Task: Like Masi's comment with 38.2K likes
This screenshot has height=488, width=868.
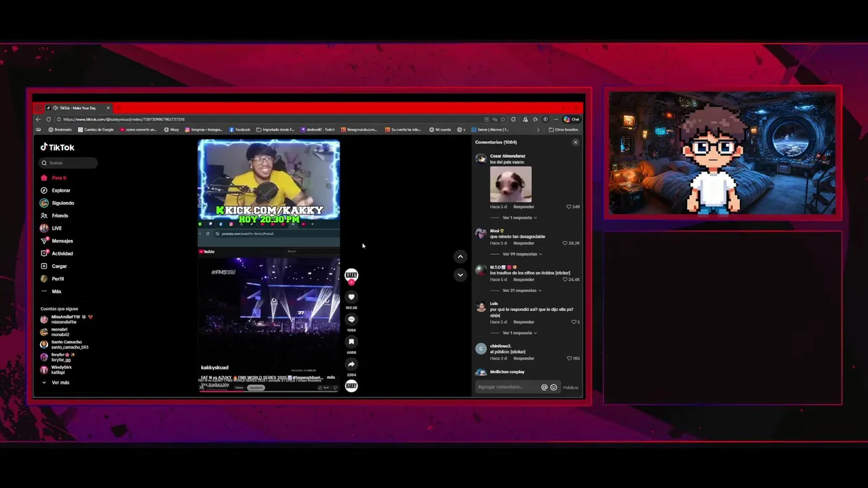Action: point(565,243)
